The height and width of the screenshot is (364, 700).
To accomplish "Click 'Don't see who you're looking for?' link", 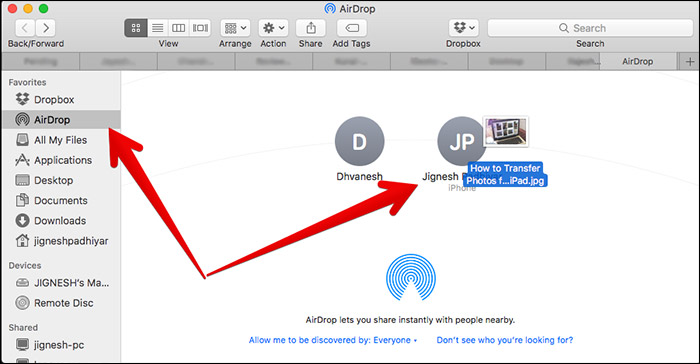I will (x=504, y=340).
